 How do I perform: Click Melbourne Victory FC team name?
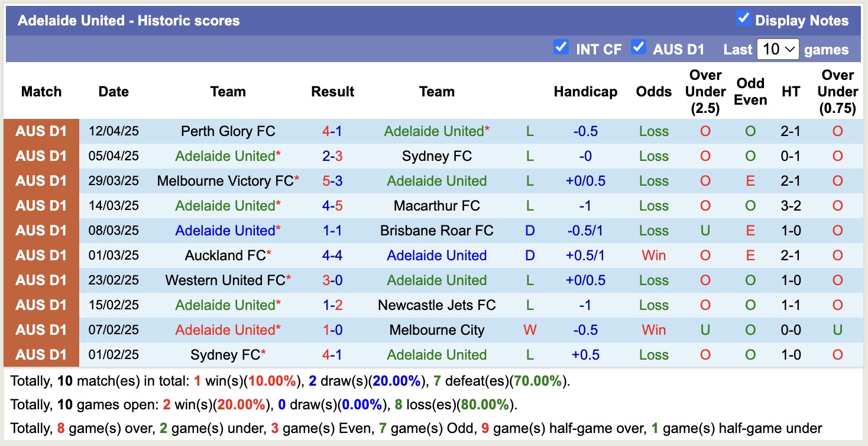click(225, 181)
